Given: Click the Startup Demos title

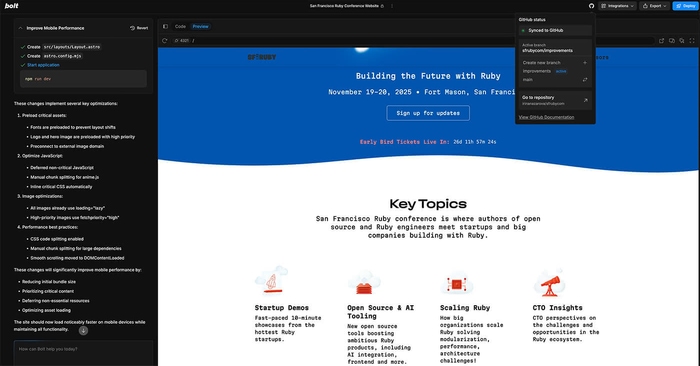Looking at the screenshot, I should click(282, 308).
